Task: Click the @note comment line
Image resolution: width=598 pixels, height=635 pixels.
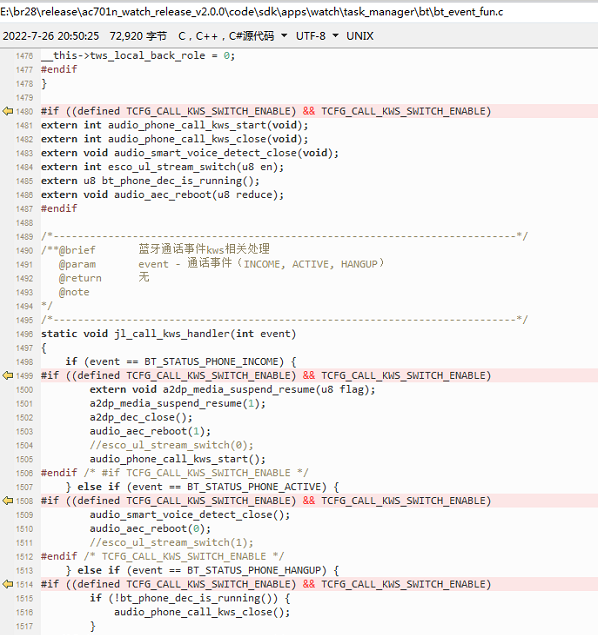Action: [x=74, y=292]
